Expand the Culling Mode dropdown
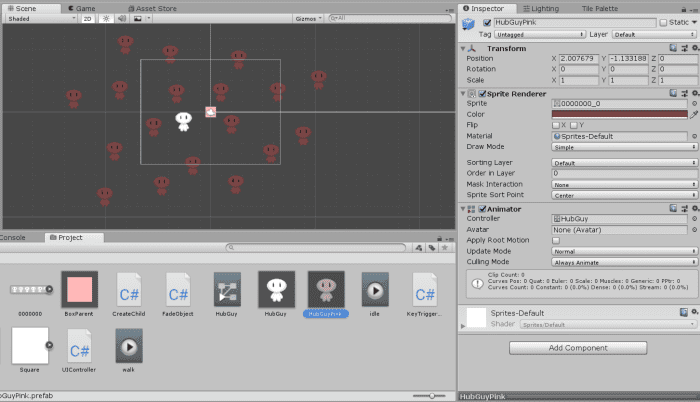Viewport: 700px width, 402px height. [624, 262]
